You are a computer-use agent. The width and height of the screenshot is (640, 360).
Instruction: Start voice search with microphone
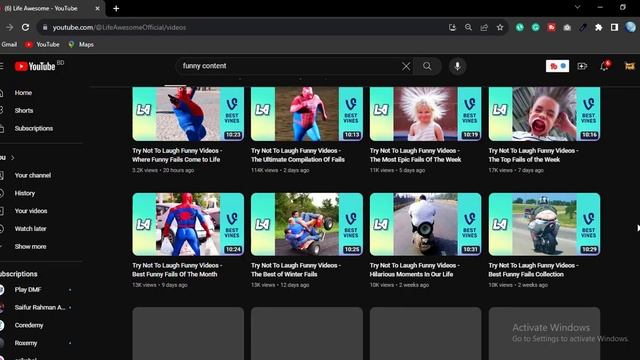click(x=457, y=66)
